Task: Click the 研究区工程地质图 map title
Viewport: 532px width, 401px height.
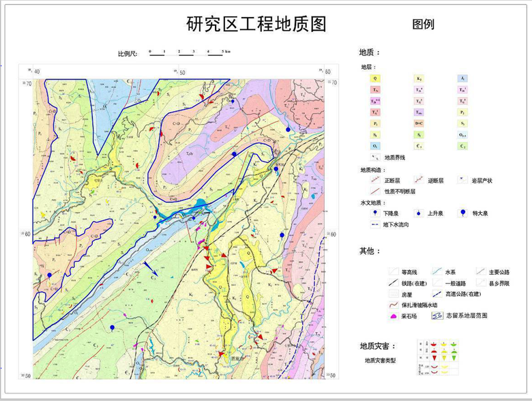Action: [x=256, y=25]
